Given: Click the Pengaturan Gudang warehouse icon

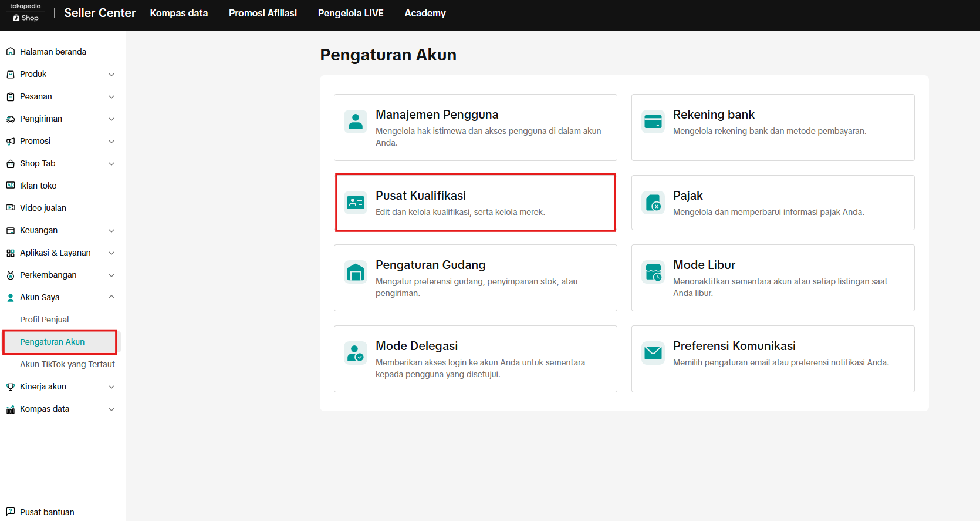Looking at the screenshot, I should click(356, 272).
